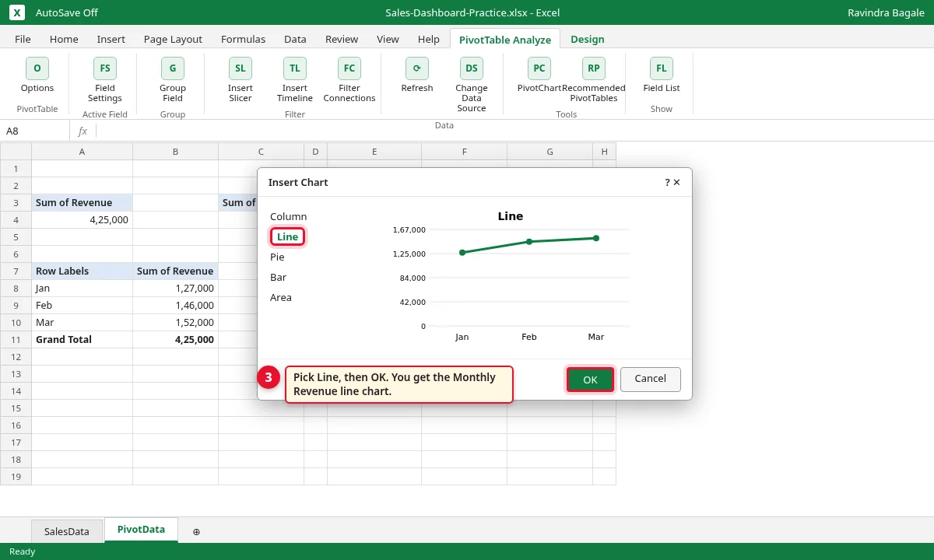The width and height of the screenshot is (934, 560).
Task: Switch to the SalesData sheet
Action: click(67, 531)
